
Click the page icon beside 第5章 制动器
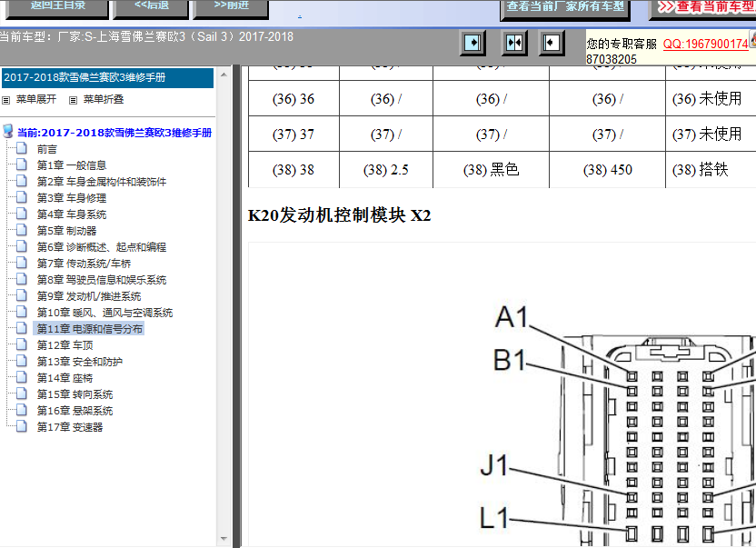[22, 230]
